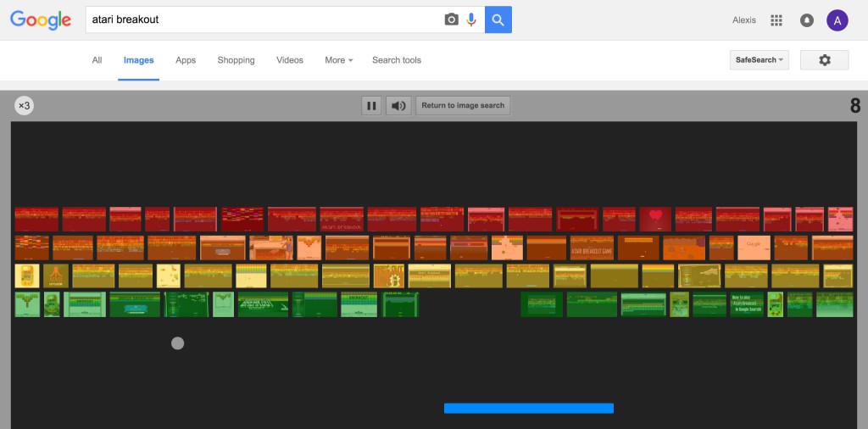Image resolution: width=868 pixels, height=429 pixels.
Task: Select the Images tab
Action: click(x=138, y=60)
